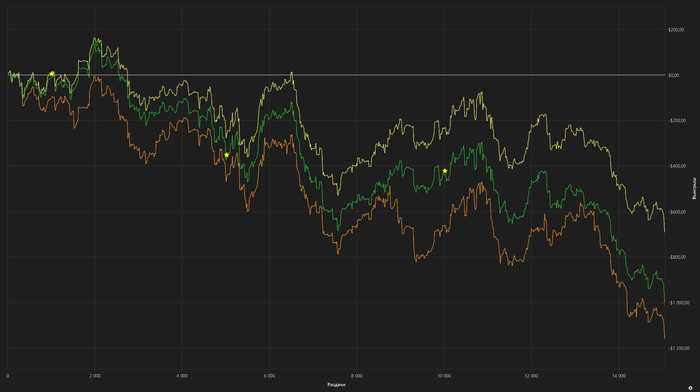
Task: Click the 0 origin label on horizontal axis
Action: (x=8, y=376)
